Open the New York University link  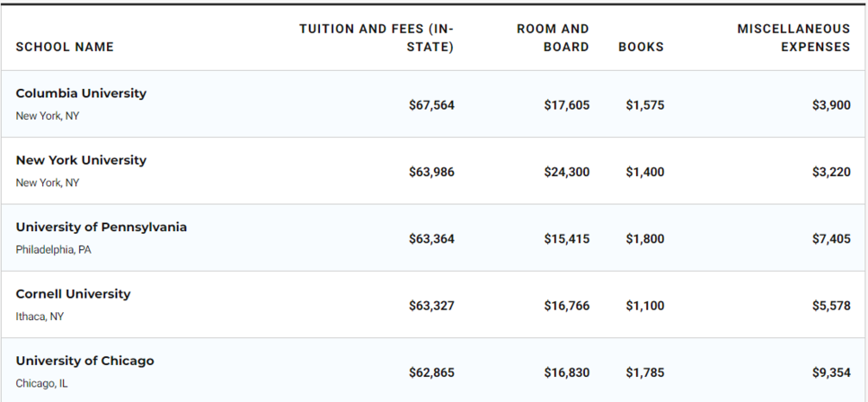pos(81,160)
